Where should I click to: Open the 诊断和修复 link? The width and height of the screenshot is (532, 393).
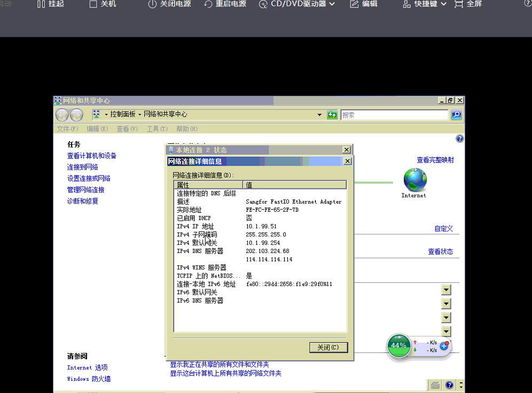[x=82, y=201]
